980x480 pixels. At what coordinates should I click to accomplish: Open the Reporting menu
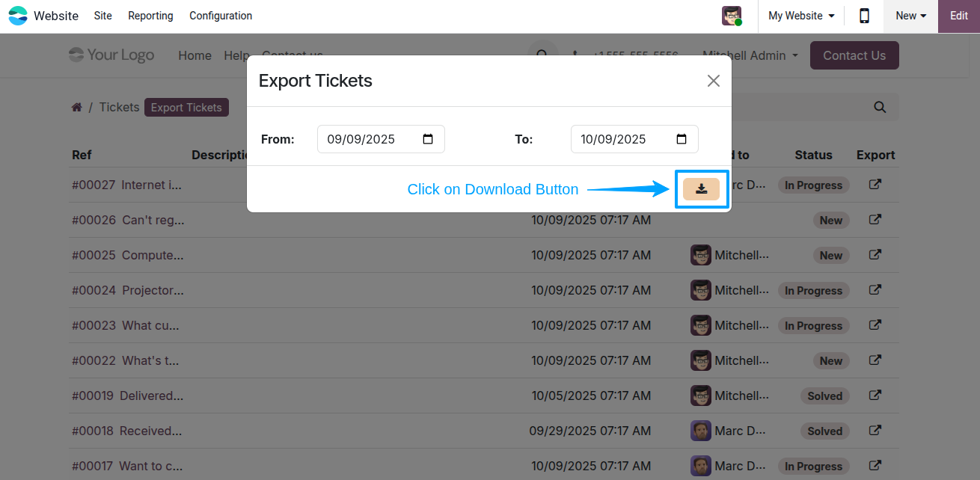click(x=150, y=16)
